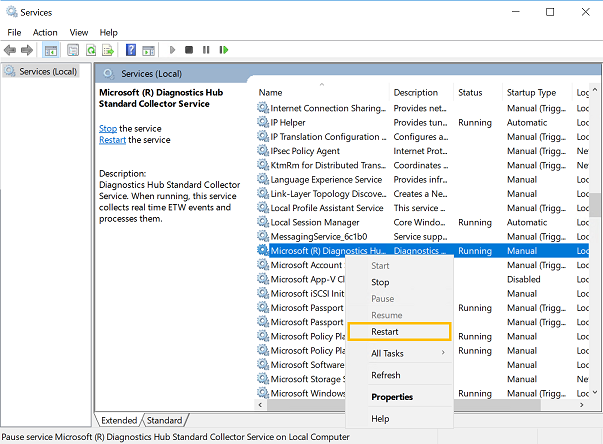The width and height of the screenshot is (603, 444).
Task: Click the Refresh toolbar icon
Action: click(x=91, y=50)
